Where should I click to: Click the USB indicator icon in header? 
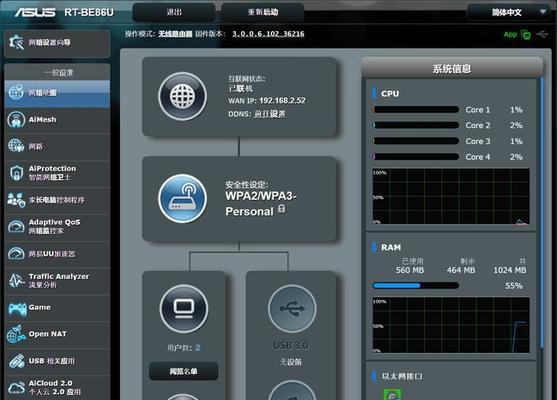coord(542,34)
